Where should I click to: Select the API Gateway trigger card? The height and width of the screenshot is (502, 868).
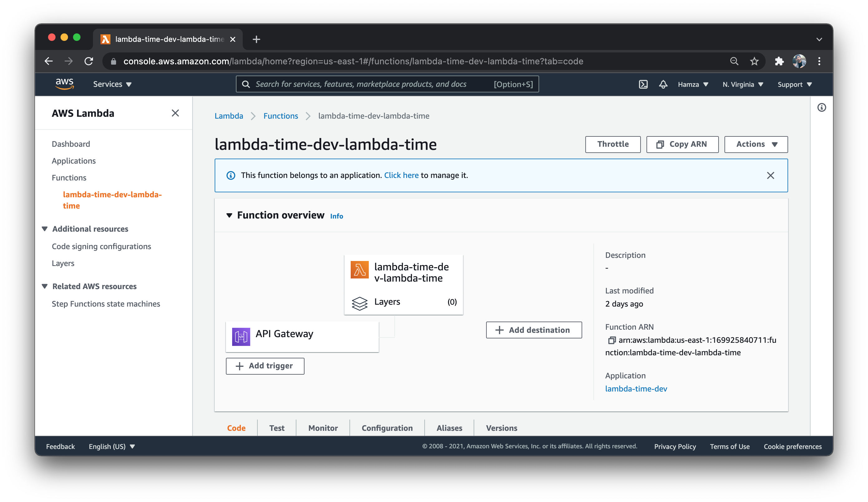pos(302,337)
